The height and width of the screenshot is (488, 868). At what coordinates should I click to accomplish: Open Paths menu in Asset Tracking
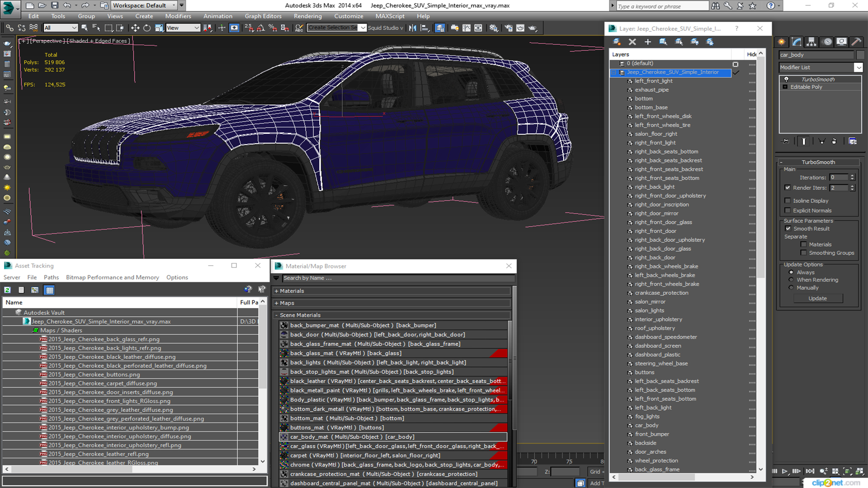coord(51,277)
